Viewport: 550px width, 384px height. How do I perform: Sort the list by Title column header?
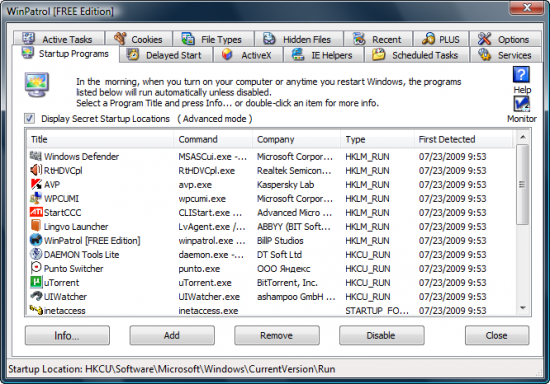coord(100,139)
